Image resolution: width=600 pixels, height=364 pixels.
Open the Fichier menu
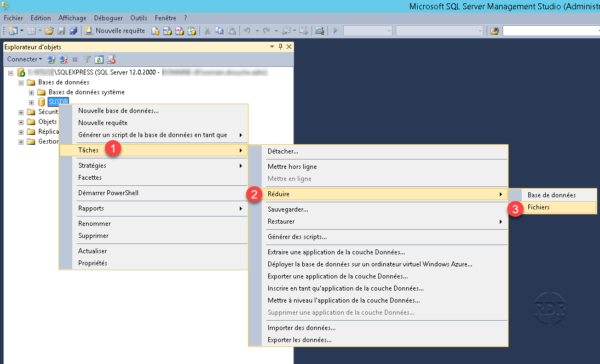pos(13,18)
